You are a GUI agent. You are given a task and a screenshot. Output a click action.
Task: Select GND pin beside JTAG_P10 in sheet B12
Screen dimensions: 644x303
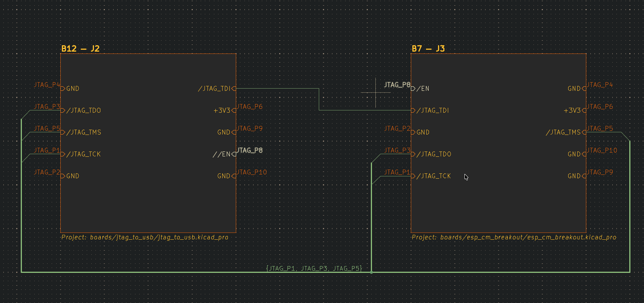(226, 176)
